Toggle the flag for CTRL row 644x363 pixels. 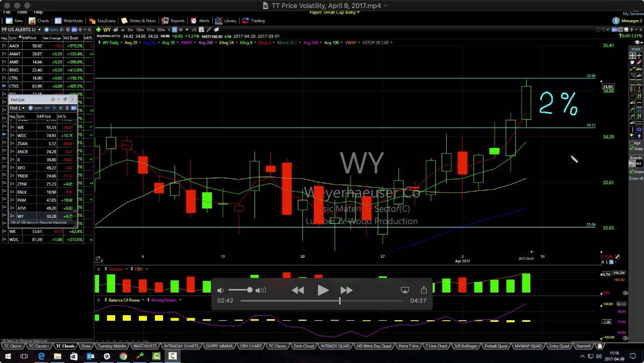4,78
